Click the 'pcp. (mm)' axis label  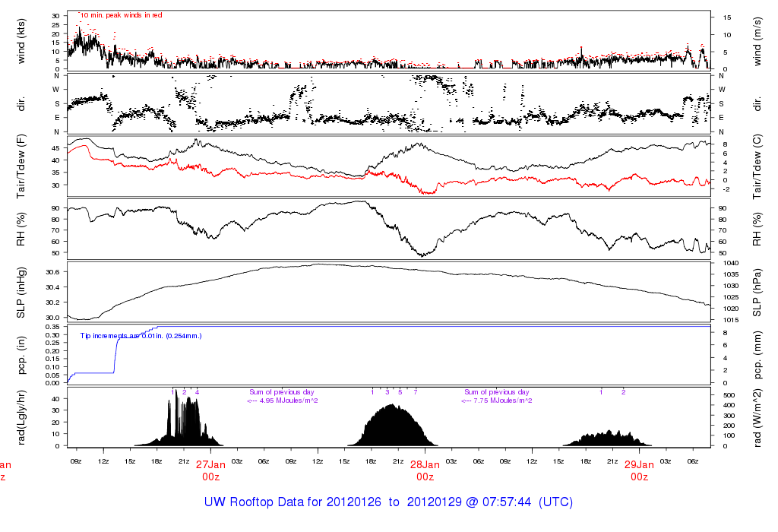pos(757,355)
